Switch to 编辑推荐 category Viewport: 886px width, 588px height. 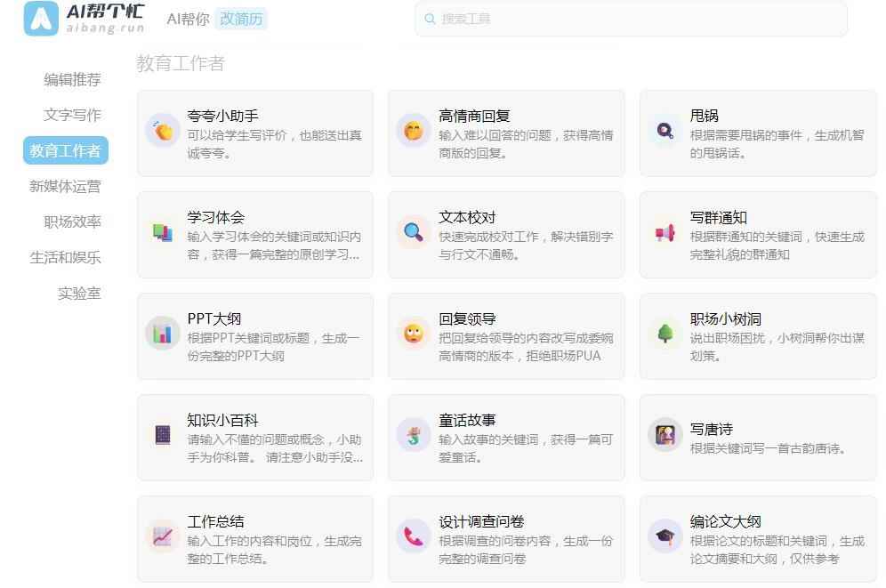pyautogui.click(x=72, y=79)
